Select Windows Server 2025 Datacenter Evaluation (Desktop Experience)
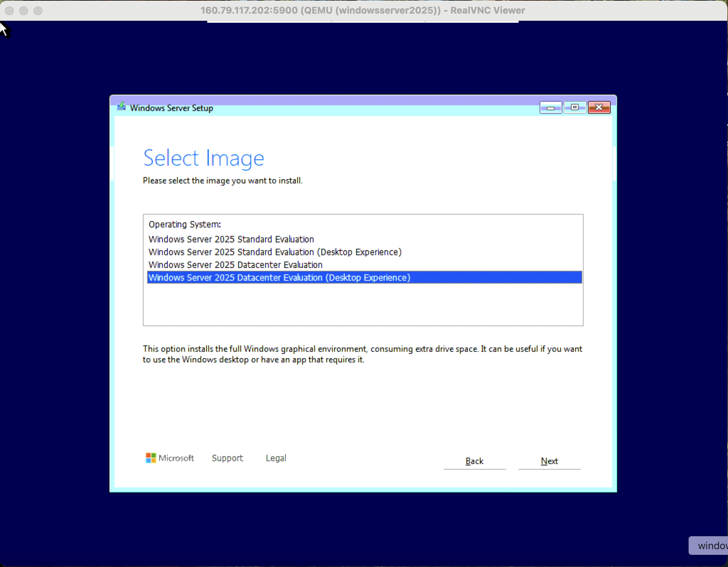This screenshot has height=567, width=728. pyautogui.click(x=279, y=277)
